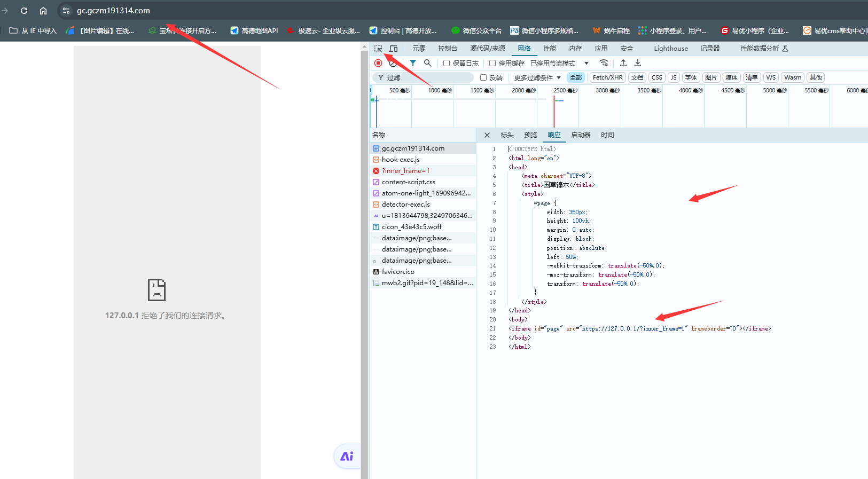Screen dimensions: 868x479
Task: Select the 全部 request type filter
Action: (x=576, y=77)
